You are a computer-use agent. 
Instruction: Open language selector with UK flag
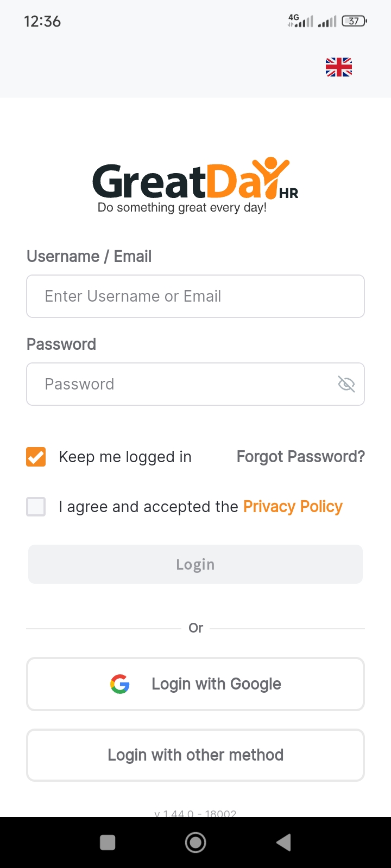coord(339,67)
